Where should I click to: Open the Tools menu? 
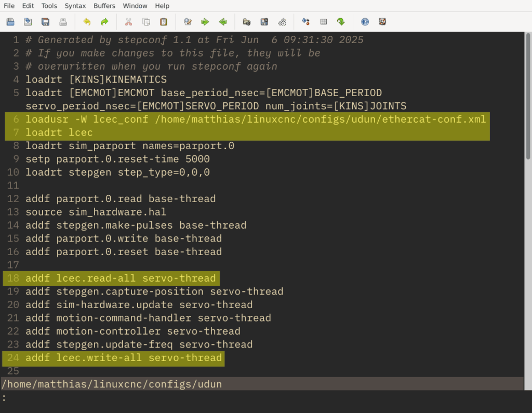(49, 6)
